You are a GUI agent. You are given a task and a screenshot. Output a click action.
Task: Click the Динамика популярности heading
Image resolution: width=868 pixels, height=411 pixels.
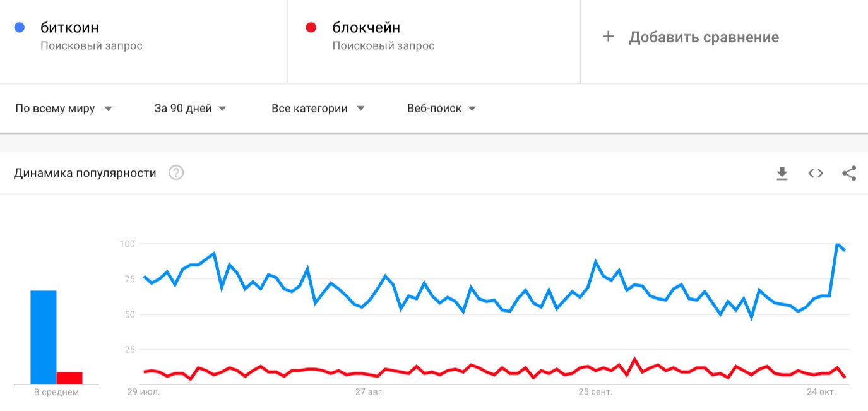[x=85, y=173]
